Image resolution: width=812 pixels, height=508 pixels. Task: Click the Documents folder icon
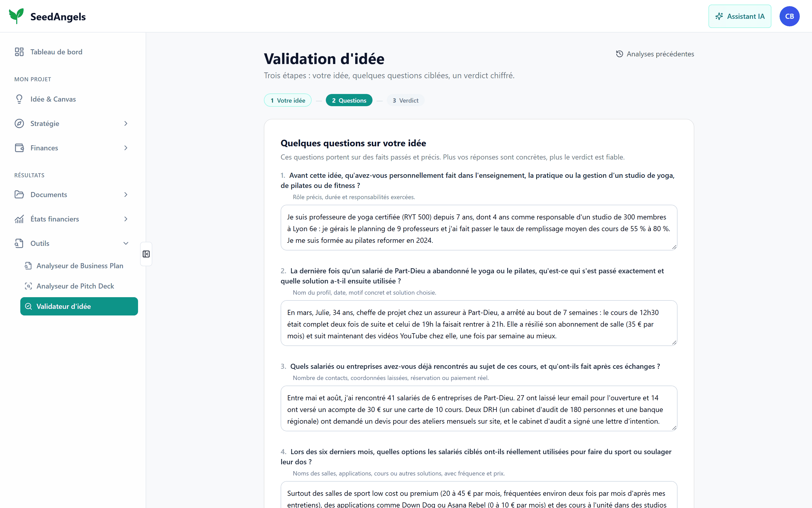tap(19, 195)
